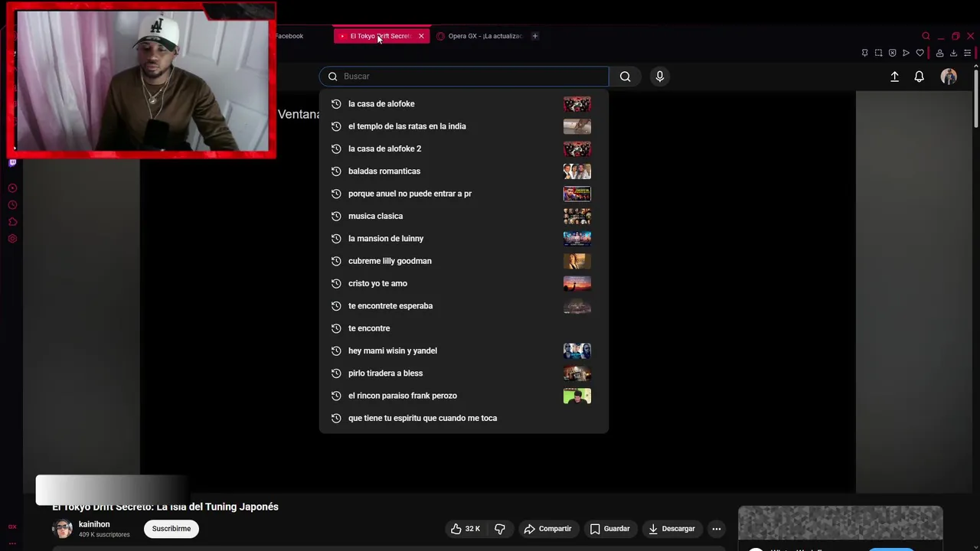This screenshot has height=551, width=980.
Task: Start voice search with microphone icon
Action: pyautogui.click(x=659, y=77)
